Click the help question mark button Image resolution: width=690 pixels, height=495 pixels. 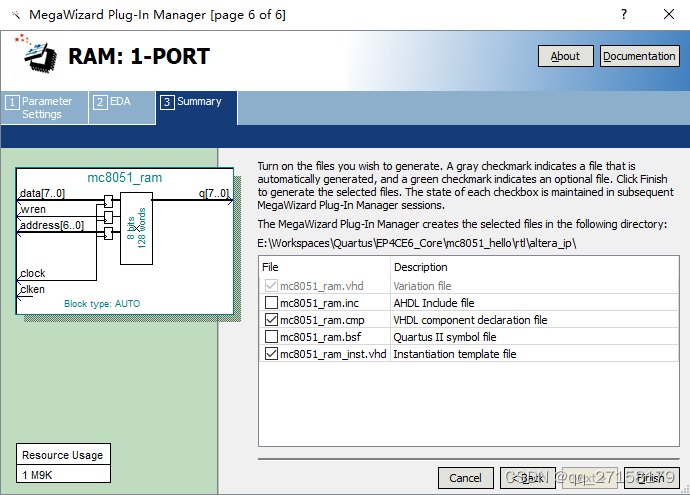point(624,15)
